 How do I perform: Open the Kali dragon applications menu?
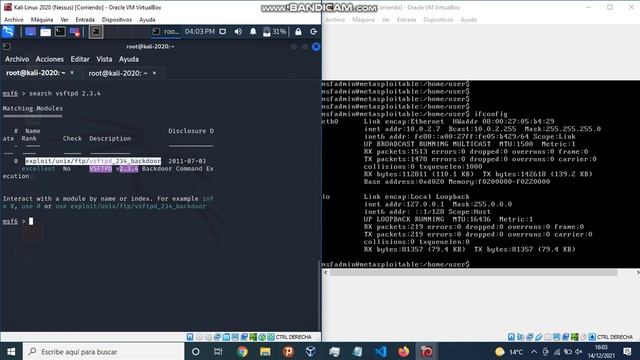pyautogui.click(x=8, y=31)
